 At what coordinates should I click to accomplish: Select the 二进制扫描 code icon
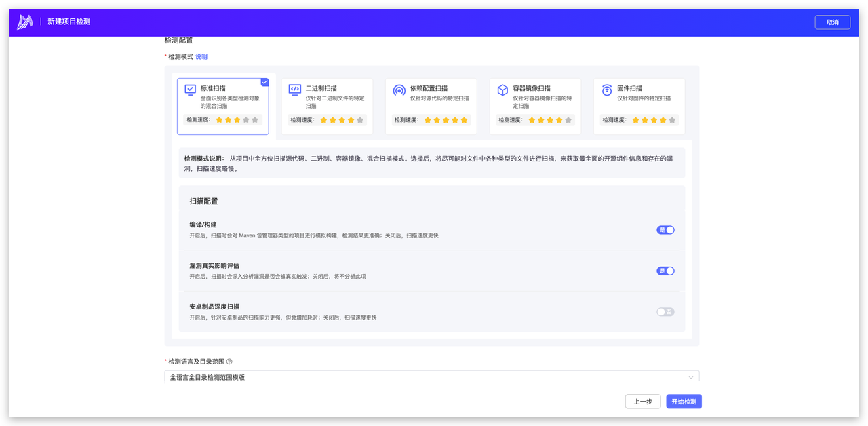coord(295,90)
